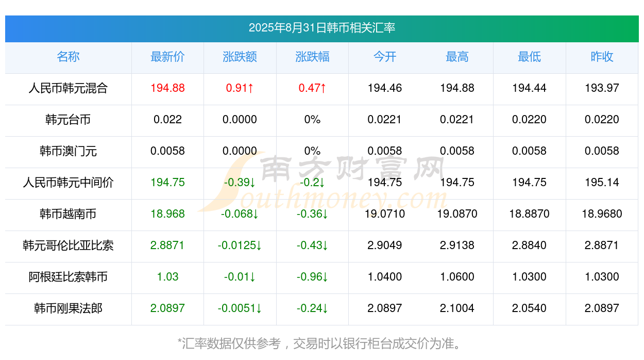Click the high value 19.0870
The width and height of the screenshot is (644, 360).
click(457, 214)
